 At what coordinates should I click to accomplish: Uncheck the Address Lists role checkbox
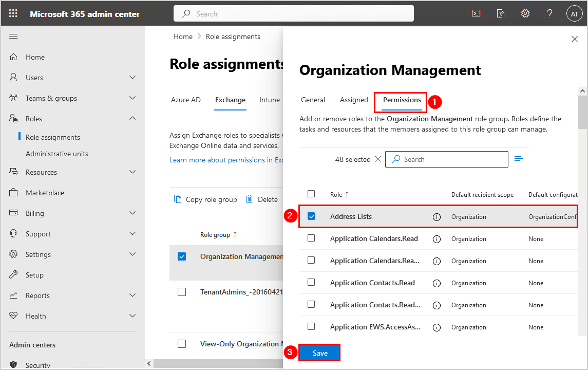(311, 216)
